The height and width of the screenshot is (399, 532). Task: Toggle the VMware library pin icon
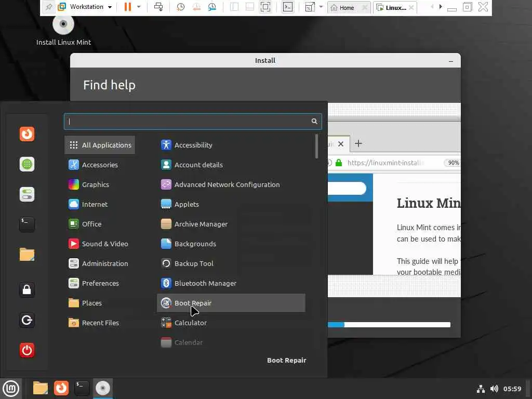pyautogui.click(x=48, y=7)
